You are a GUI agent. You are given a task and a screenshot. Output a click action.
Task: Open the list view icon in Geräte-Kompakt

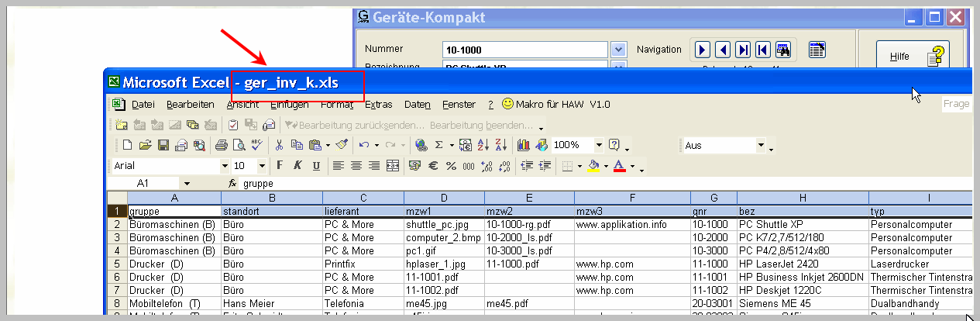(x=817, y=50)
